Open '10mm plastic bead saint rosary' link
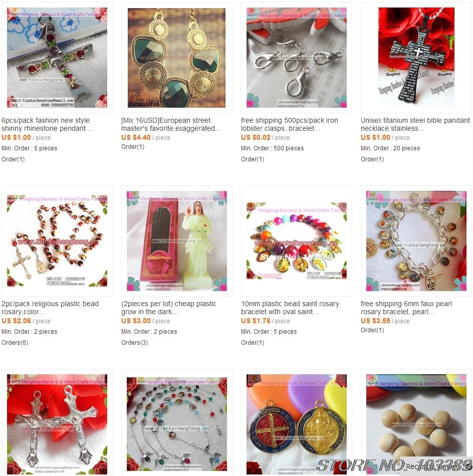 tap(290, 308)
